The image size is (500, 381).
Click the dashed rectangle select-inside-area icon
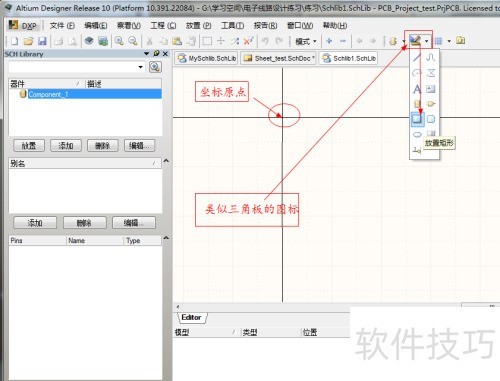pyautogui.click(x=207, y=41)
